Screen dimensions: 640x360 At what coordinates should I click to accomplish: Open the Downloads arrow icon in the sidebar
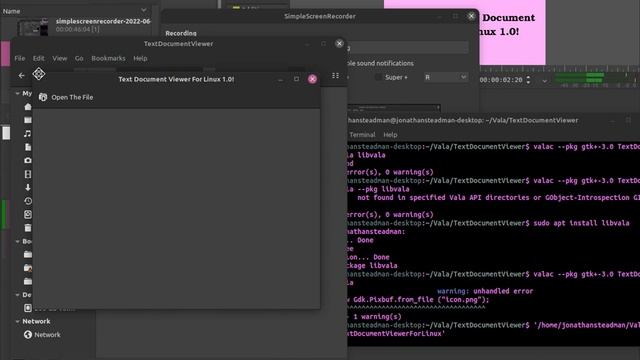[27, 187]
